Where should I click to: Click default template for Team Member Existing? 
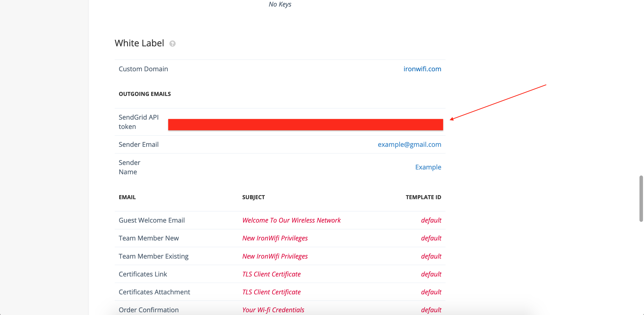431,256
